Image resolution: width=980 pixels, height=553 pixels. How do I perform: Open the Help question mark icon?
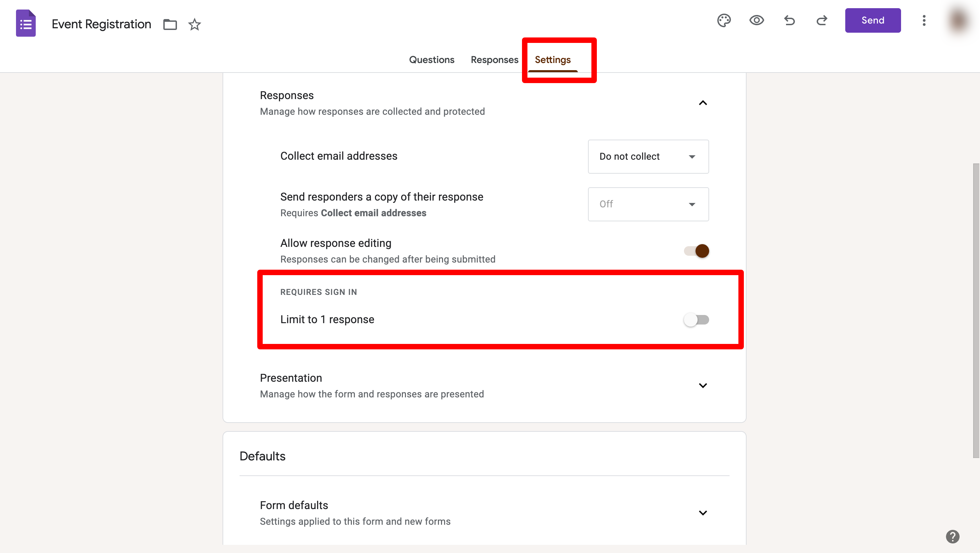coord(952,537)
